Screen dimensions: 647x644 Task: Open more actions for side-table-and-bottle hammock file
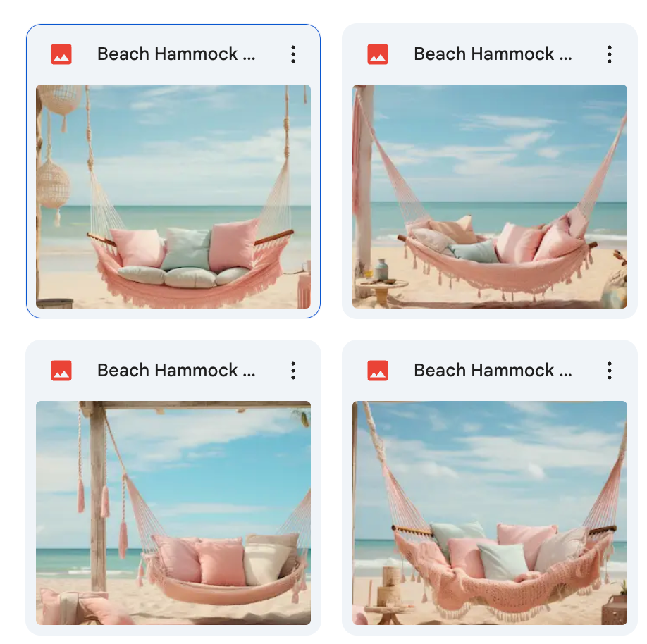click(x=610, y=54)
